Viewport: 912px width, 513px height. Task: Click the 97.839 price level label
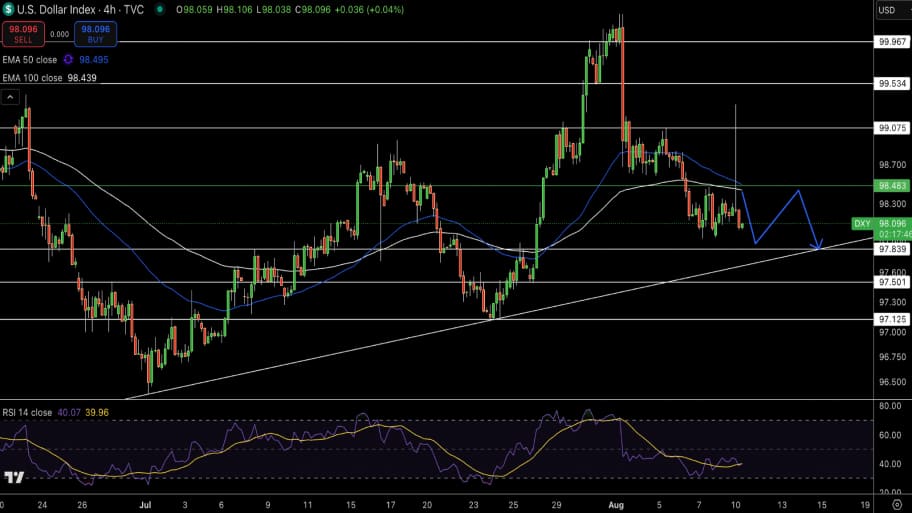(892, 249)
